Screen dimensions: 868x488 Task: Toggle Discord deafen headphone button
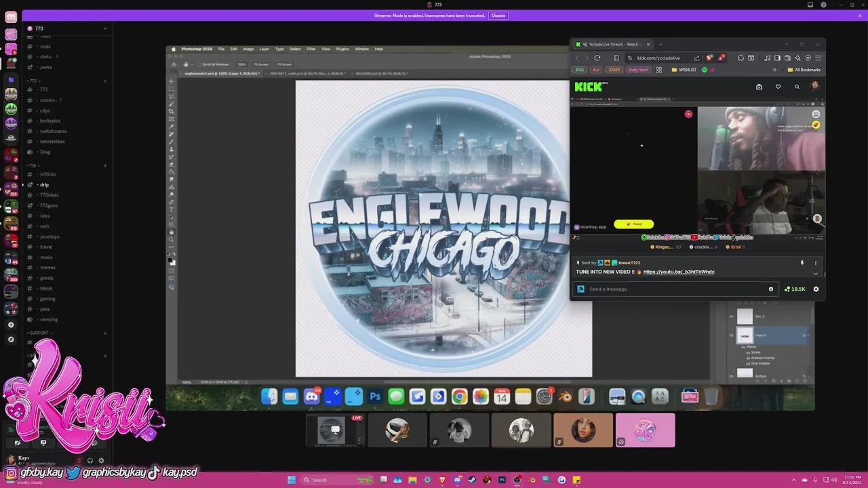point(90,461)
